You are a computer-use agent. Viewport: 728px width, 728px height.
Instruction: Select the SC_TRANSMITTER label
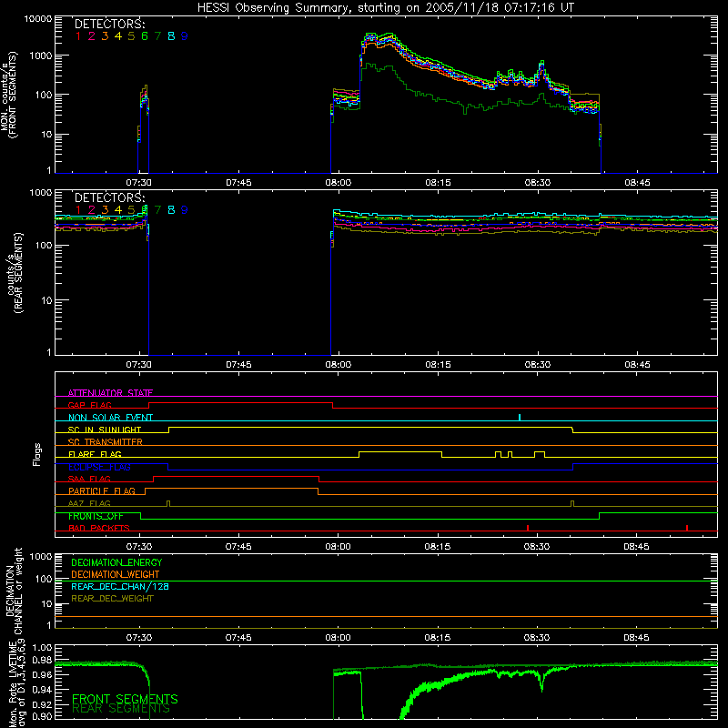[106, 441]
